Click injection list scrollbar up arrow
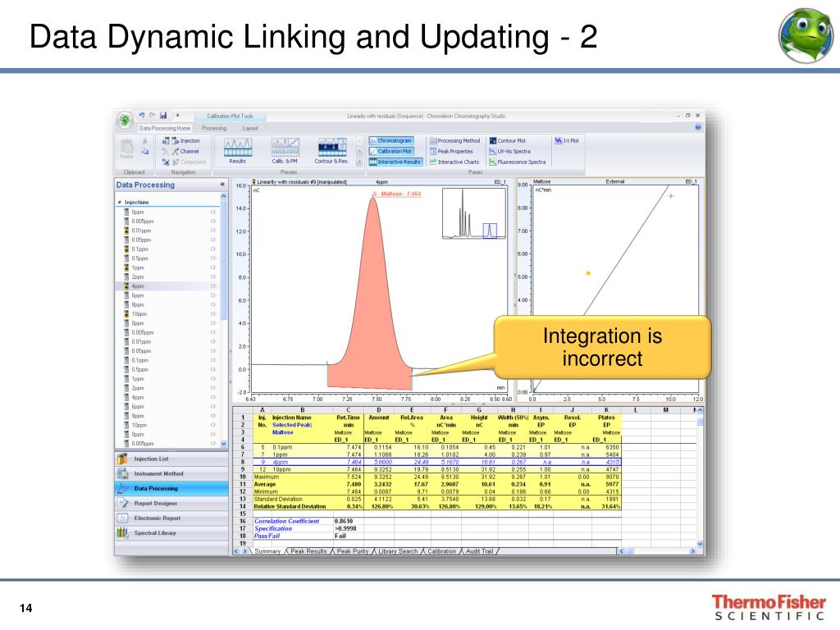The width and height of the screenshot is (840, 630). click(224, 197)
